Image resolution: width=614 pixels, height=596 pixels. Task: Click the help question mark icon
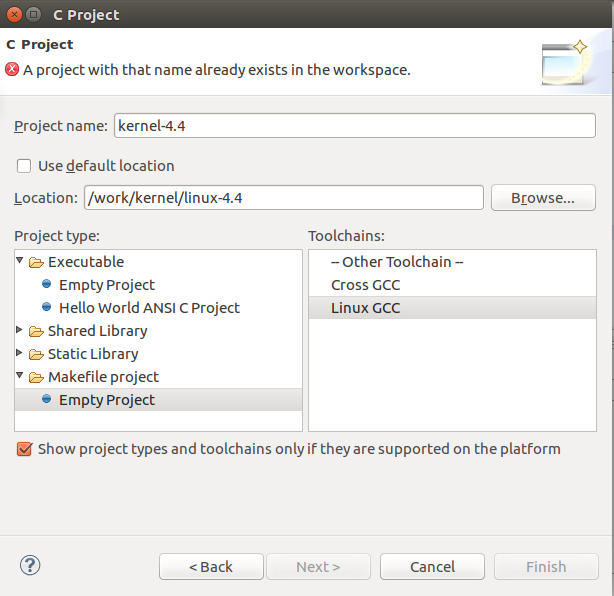coord(30,565)
